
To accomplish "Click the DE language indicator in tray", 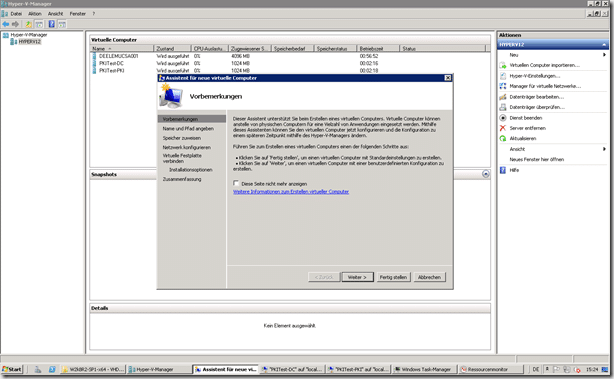I will click(536, 369).
